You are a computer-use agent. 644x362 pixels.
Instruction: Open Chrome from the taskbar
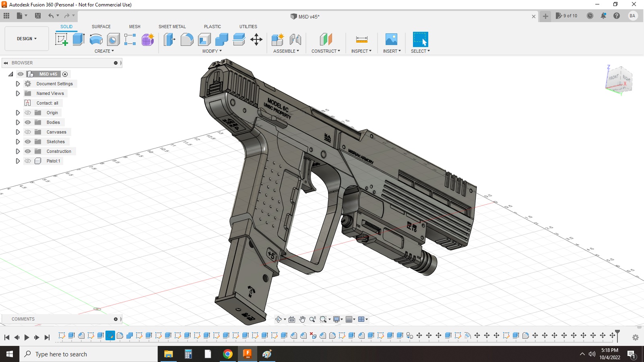[228, 354]
